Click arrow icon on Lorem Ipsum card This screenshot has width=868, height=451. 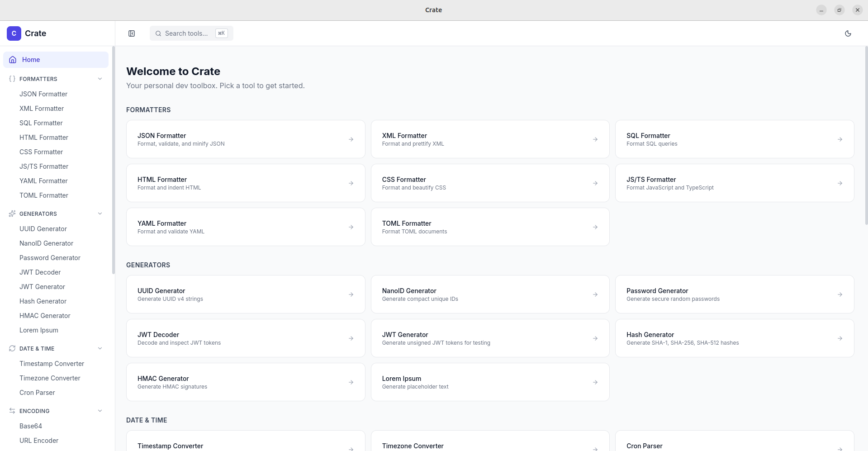point(595,382)
